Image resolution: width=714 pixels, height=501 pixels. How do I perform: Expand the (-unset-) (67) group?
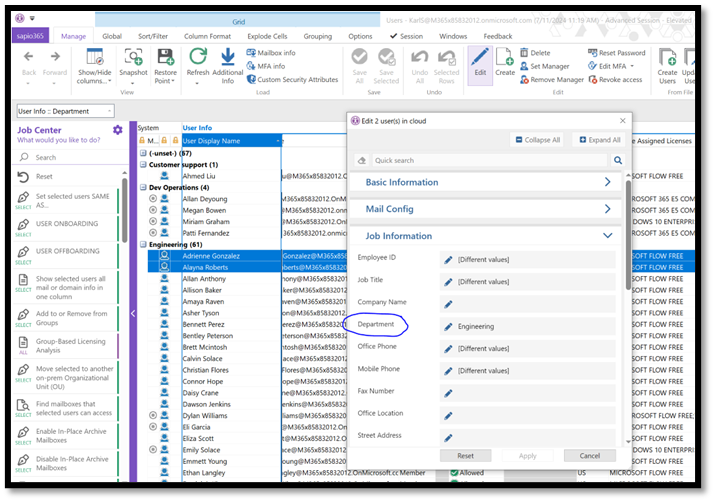point(143,153)
